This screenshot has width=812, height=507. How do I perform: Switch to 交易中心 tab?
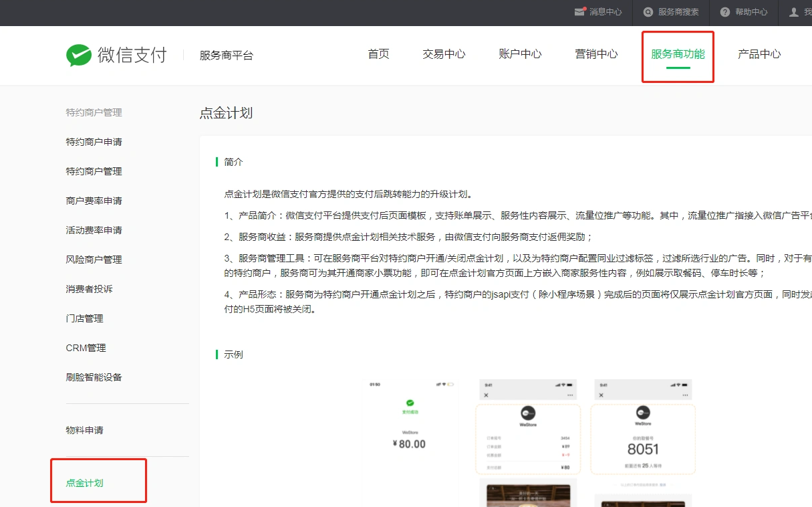pos(444,54)
